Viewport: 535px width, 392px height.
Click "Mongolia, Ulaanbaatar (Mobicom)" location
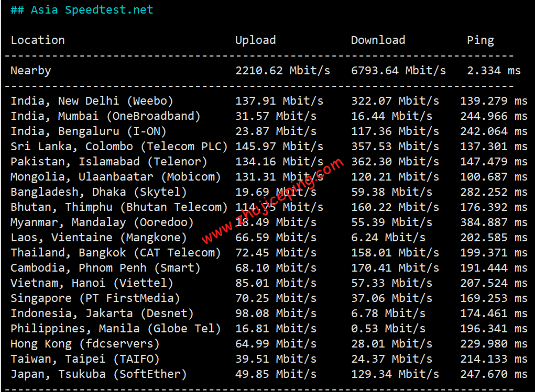(116, 177)
